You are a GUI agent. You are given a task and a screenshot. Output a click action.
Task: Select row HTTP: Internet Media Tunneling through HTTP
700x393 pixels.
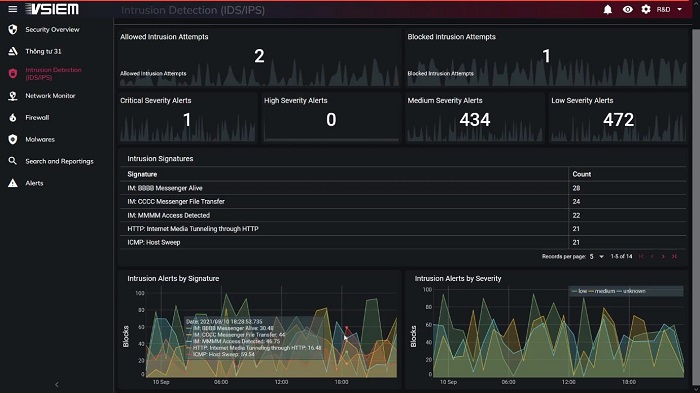(x=403, y=229)
